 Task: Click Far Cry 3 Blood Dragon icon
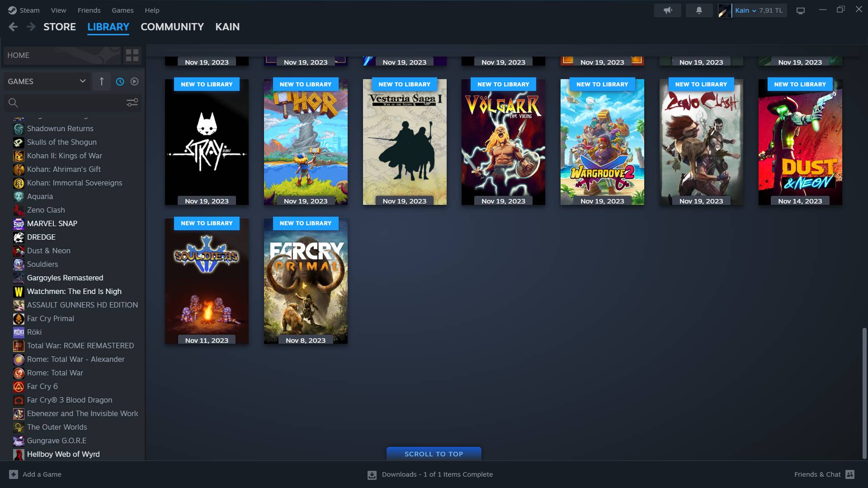click(19, 400)
